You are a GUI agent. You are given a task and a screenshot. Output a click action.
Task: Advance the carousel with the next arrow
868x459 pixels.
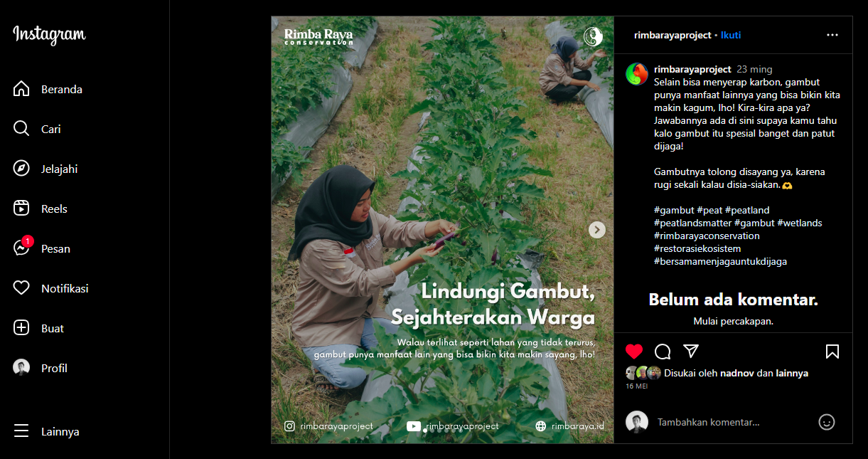[x=597, y=229]
